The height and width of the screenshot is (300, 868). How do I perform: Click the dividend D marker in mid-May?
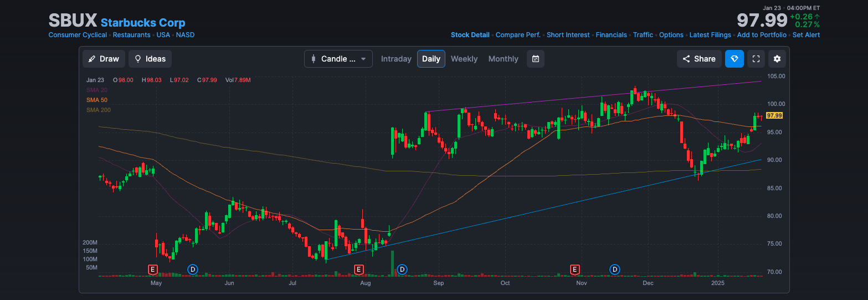point(192,270)
